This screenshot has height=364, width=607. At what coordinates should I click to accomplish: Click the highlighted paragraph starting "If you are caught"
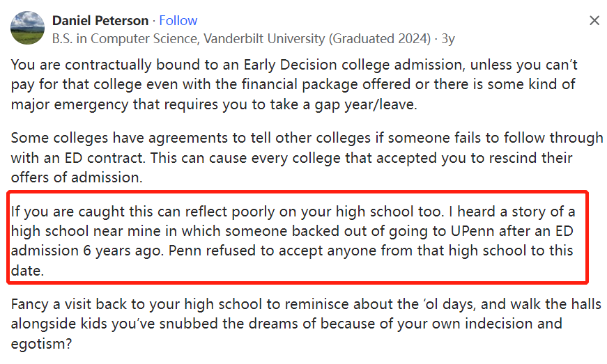click(293, 240)
